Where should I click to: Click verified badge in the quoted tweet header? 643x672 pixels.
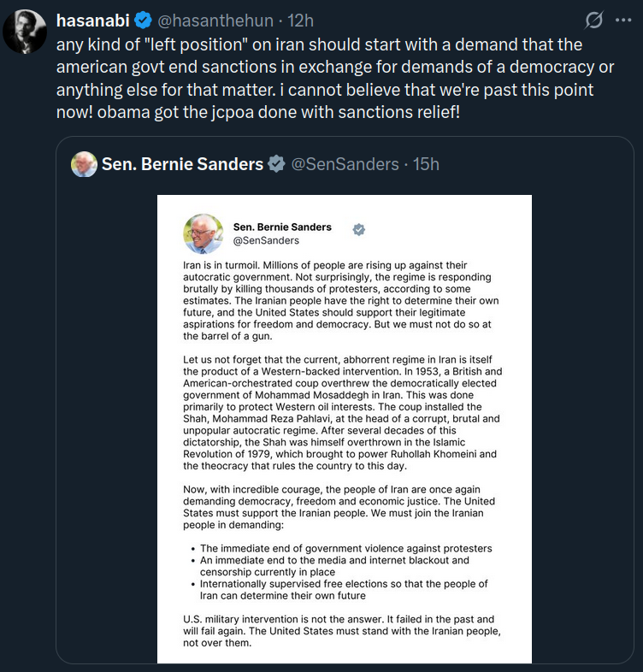click(277, 163)
